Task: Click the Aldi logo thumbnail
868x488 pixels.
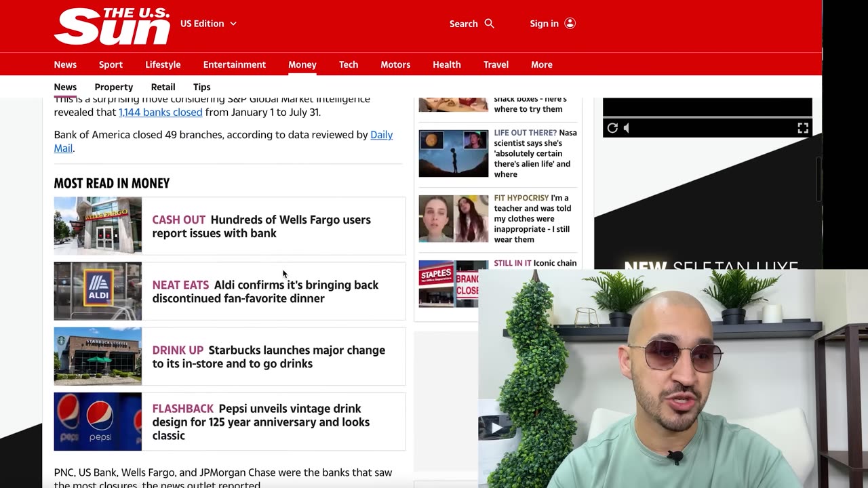Action: pos(98,291)
